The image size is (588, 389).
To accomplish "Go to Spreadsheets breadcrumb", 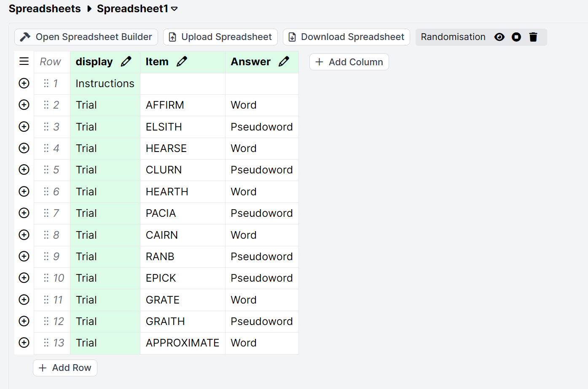I will 45,9.
